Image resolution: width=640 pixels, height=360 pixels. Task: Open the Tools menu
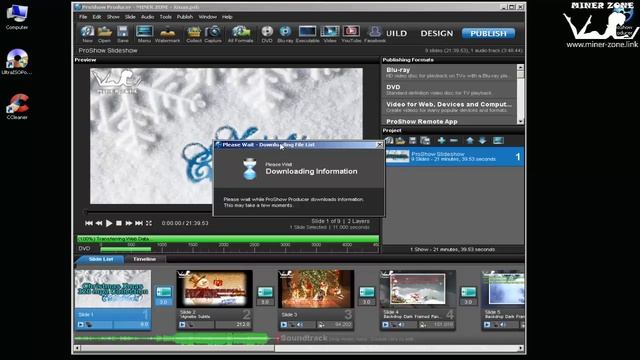tap(165, 17)
